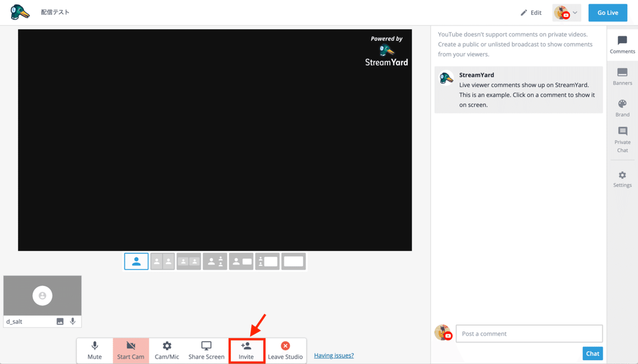Open the Private Chat tab

(x=623, y=140)
